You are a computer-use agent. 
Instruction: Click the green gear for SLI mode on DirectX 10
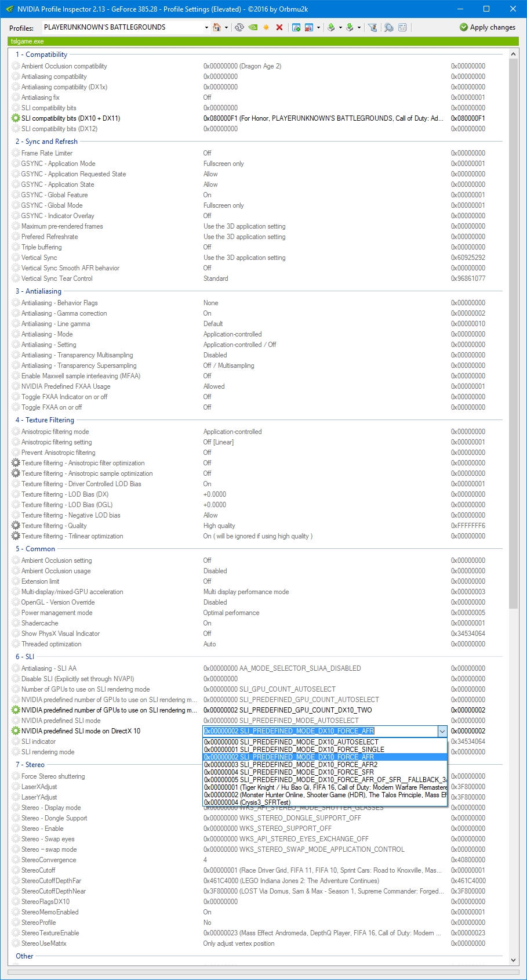[16, 731]
